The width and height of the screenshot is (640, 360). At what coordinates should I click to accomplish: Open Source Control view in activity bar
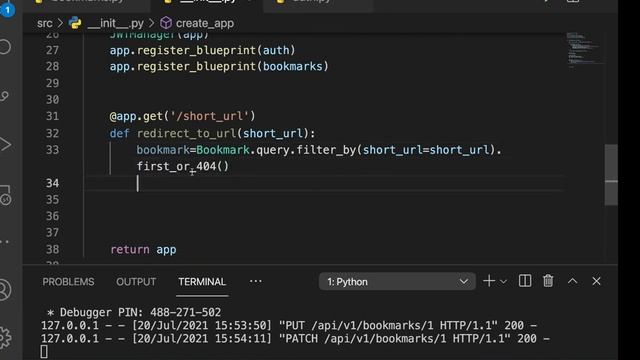(5, 96)
